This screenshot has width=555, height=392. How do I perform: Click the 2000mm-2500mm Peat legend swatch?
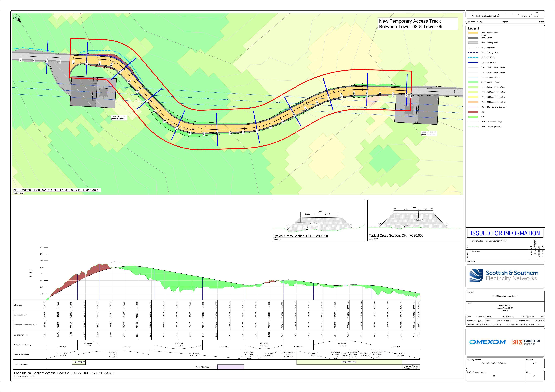[473, 102]
